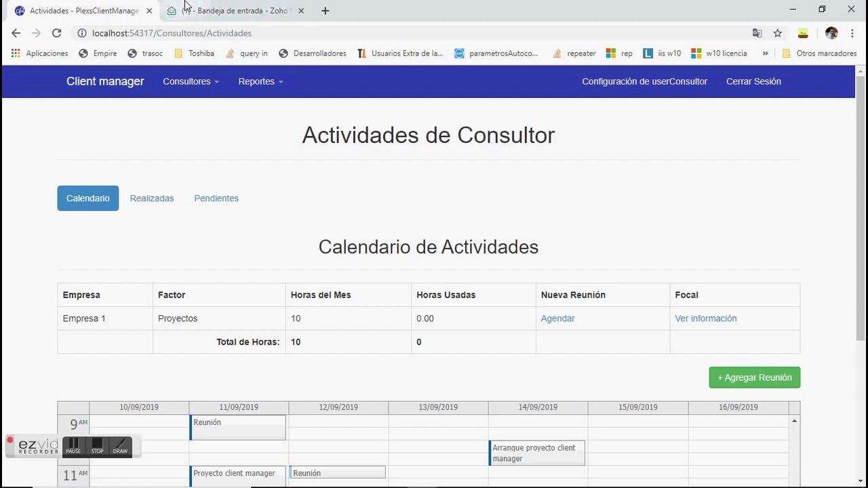Click the ezvid DRAW tool
The image size is (868, 488).
coord(120,447)
